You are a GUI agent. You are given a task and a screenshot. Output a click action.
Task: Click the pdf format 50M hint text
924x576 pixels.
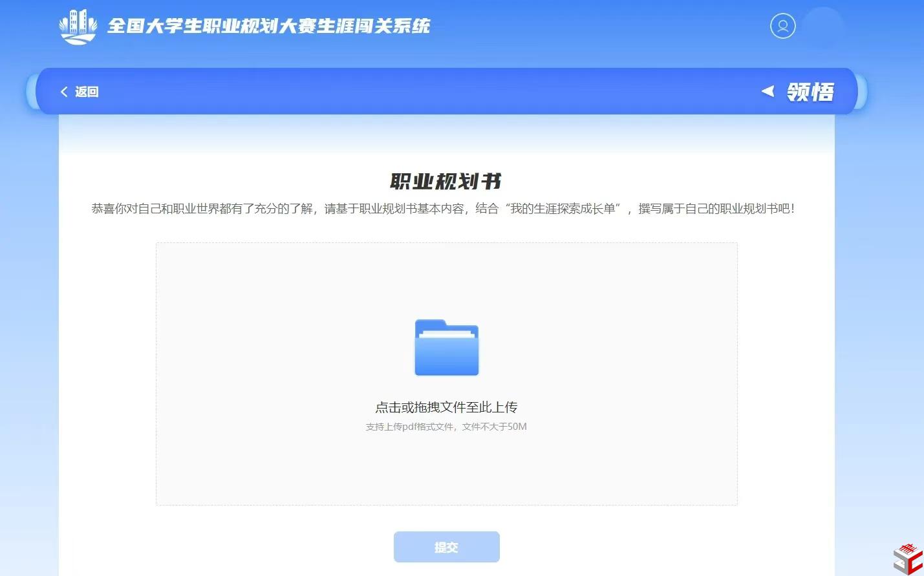446,427
